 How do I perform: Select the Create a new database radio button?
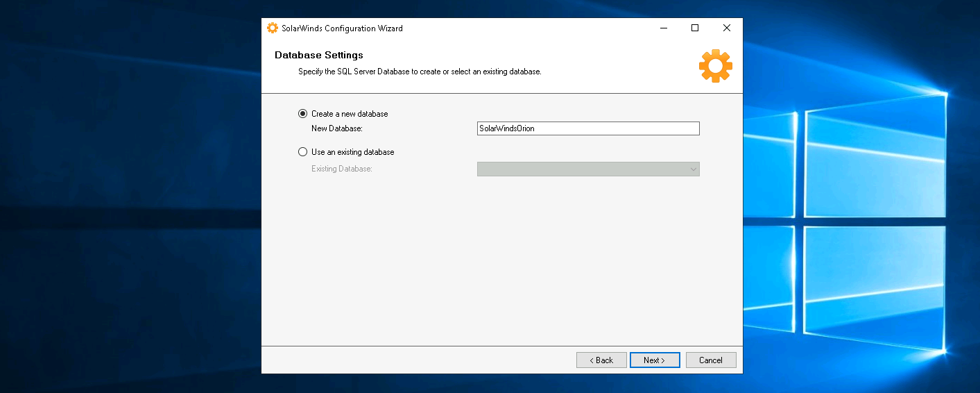click(x=302, y=114)
